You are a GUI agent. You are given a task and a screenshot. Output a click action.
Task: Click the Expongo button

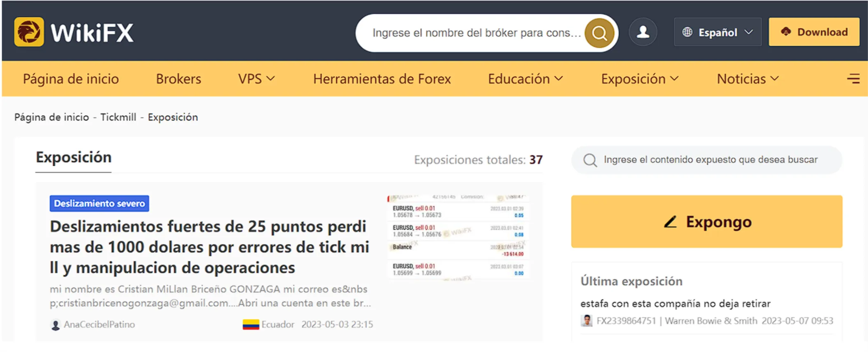pos(706,222)
